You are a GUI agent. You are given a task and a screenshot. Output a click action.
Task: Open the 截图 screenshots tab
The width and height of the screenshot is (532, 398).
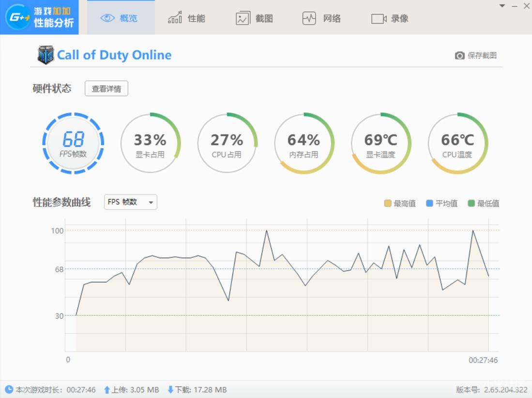click(x=255, y=18)
